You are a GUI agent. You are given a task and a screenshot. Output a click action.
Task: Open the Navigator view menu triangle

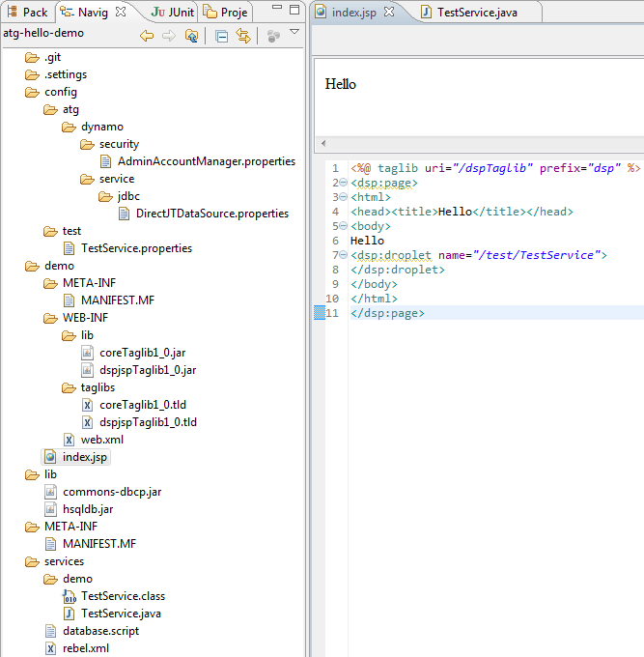[294, 32]
